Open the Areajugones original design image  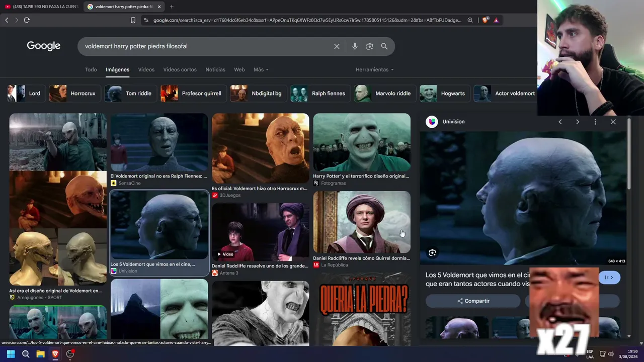click(58, 200)
